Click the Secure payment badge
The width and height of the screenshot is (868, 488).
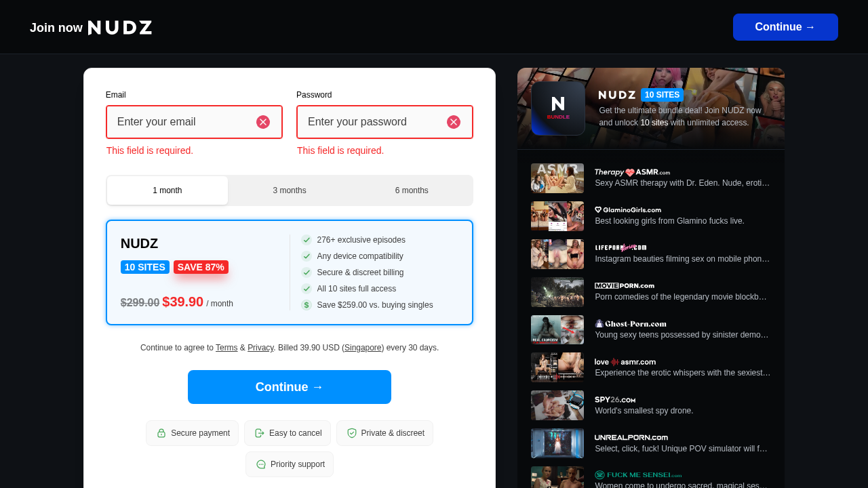(193, 433)
